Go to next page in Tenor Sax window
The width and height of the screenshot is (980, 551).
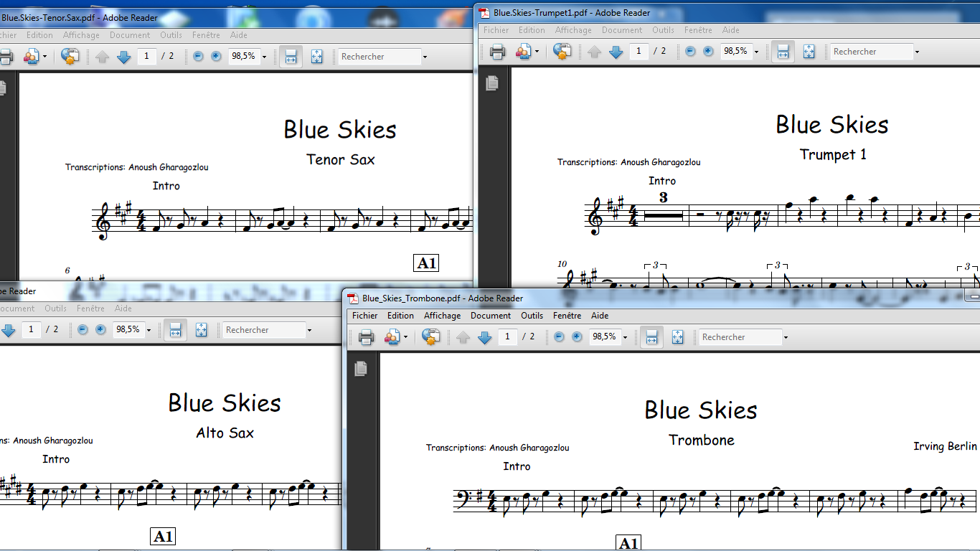click(123, 57)
